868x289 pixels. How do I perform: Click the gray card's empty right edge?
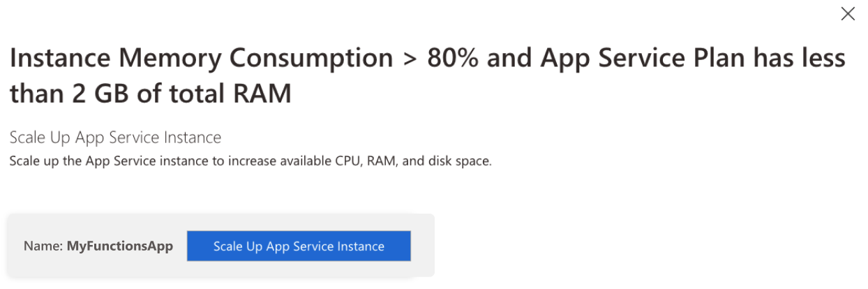pos(423,246)
